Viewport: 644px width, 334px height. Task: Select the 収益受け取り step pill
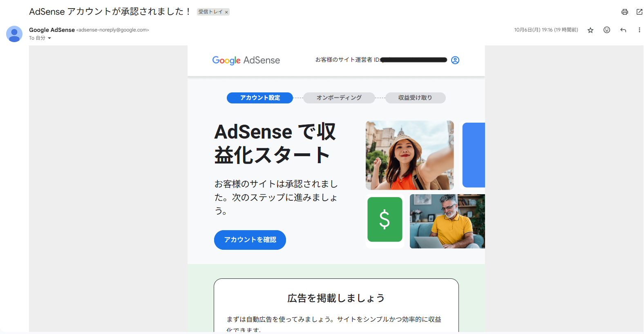415,98
